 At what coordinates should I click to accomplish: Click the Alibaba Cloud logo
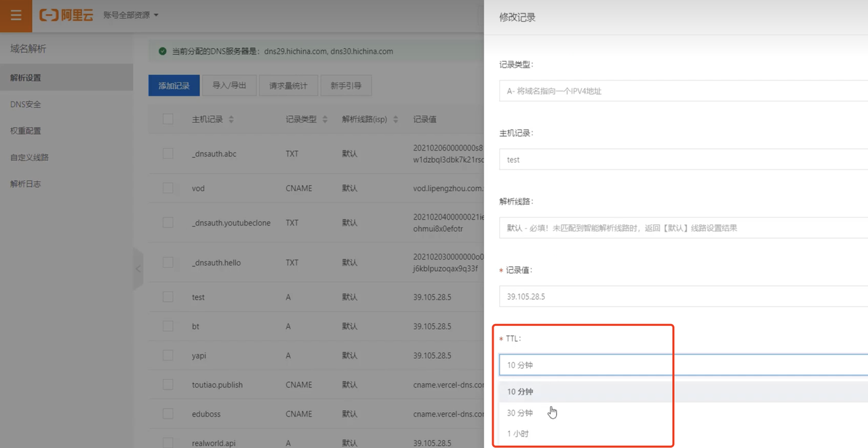(66, 15)
